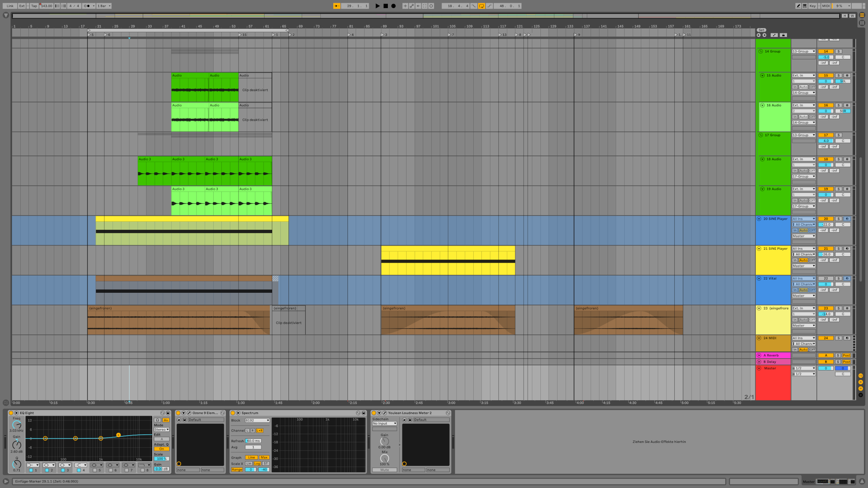Turn off the EQ Eight device
This screenshot has width=868, height=488.
tap(11, 413)
